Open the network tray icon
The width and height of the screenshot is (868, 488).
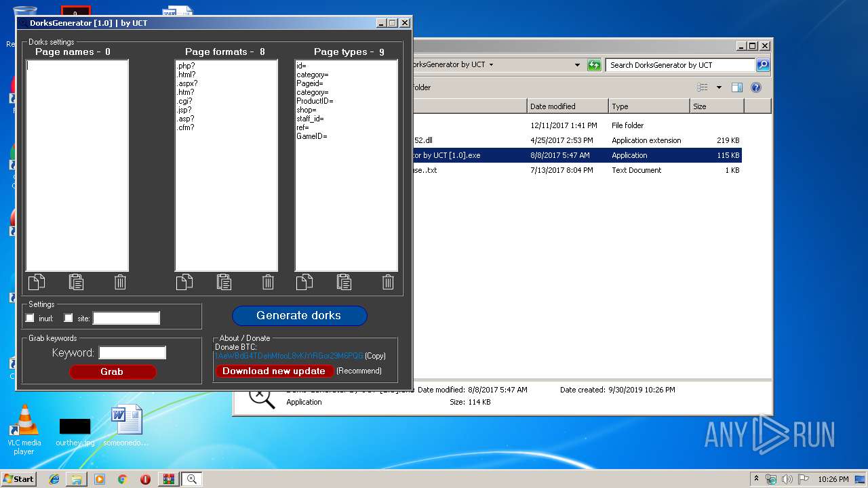771,479
